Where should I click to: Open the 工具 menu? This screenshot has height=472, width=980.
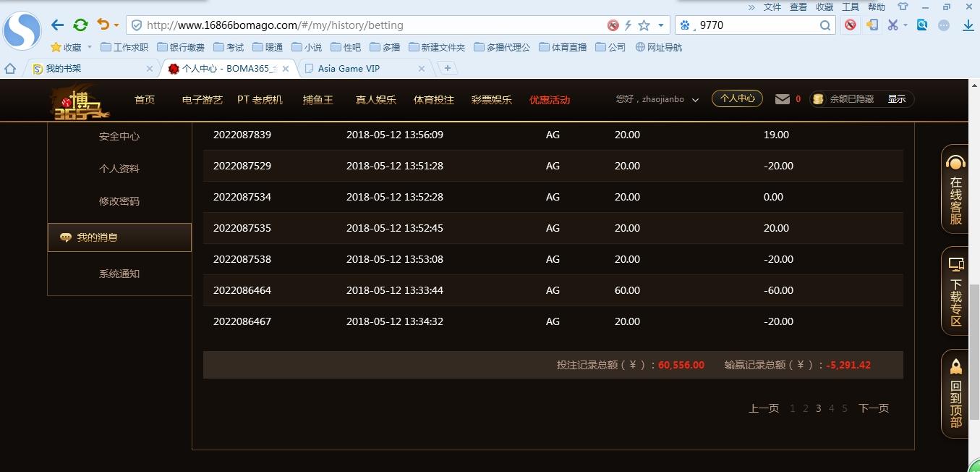click(x=851, y=7)
